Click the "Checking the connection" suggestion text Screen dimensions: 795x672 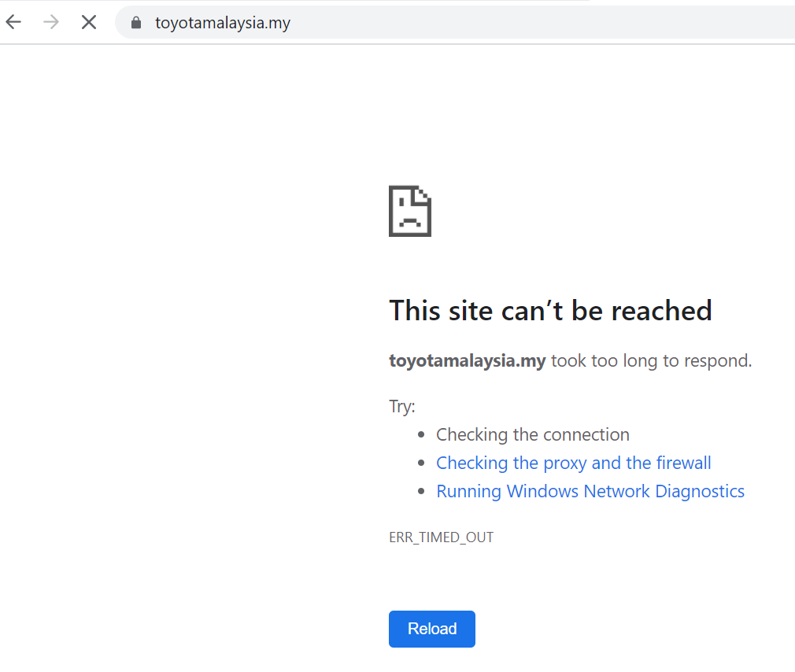[x=532, y=434]
